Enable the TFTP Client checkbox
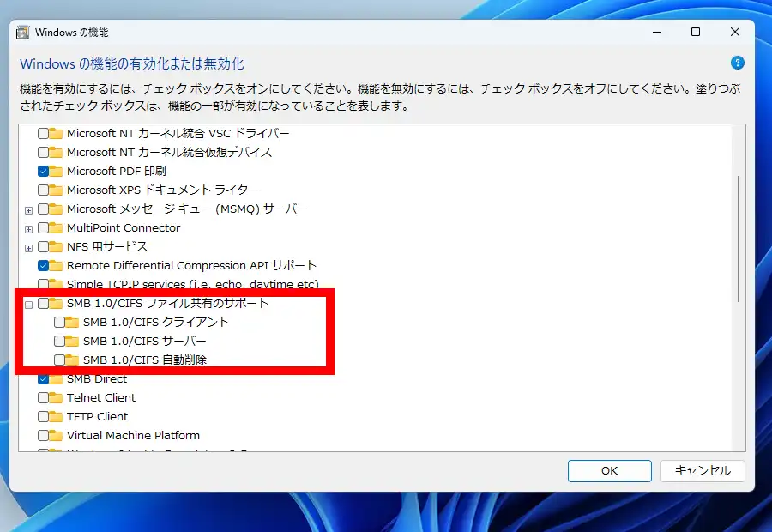 click(x=44, y=417)
